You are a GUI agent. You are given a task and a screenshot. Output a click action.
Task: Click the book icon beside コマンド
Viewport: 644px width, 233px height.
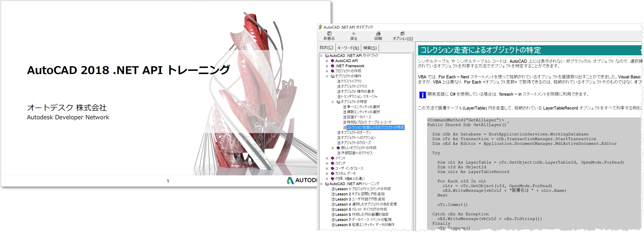point(332,163)
